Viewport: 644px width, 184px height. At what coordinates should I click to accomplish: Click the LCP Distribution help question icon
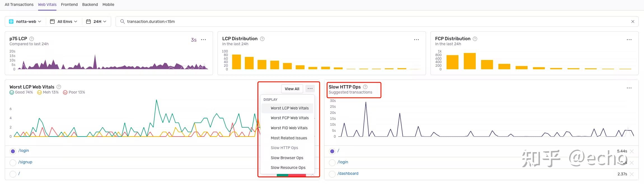click(262, 39)
